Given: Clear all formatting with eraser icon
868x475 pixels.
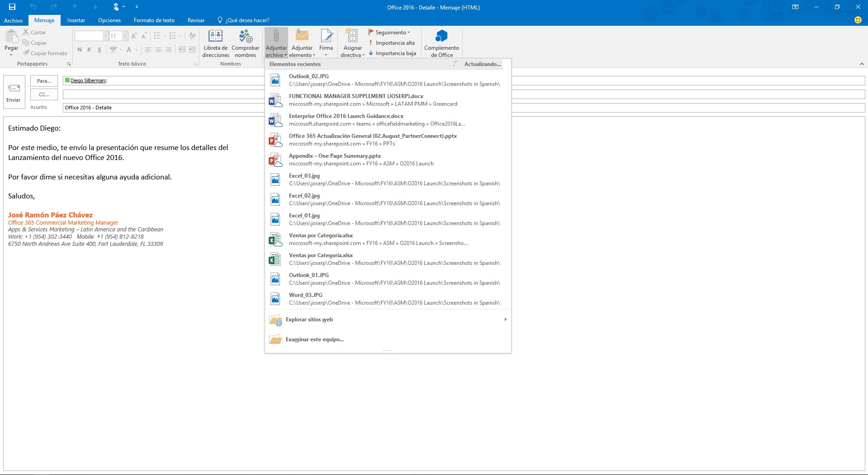Looking at the screenshot, I should [x=192, y=36].
